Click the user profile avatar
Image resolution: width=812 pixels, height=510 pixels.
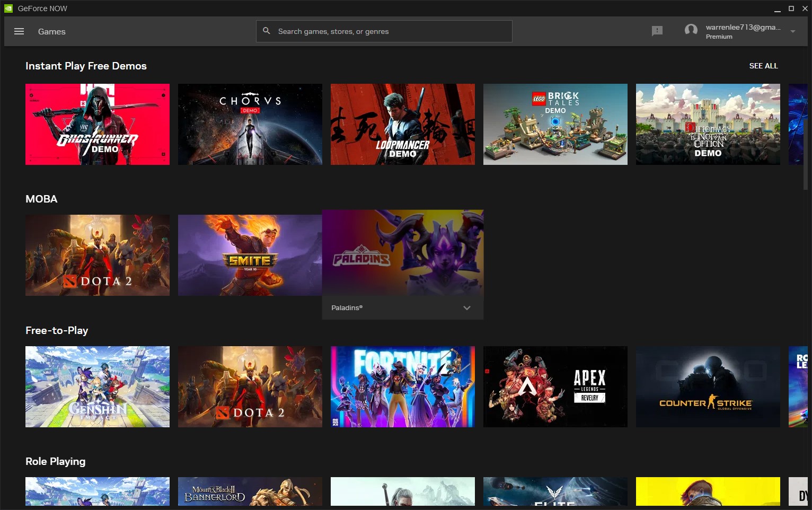point(691,31)
